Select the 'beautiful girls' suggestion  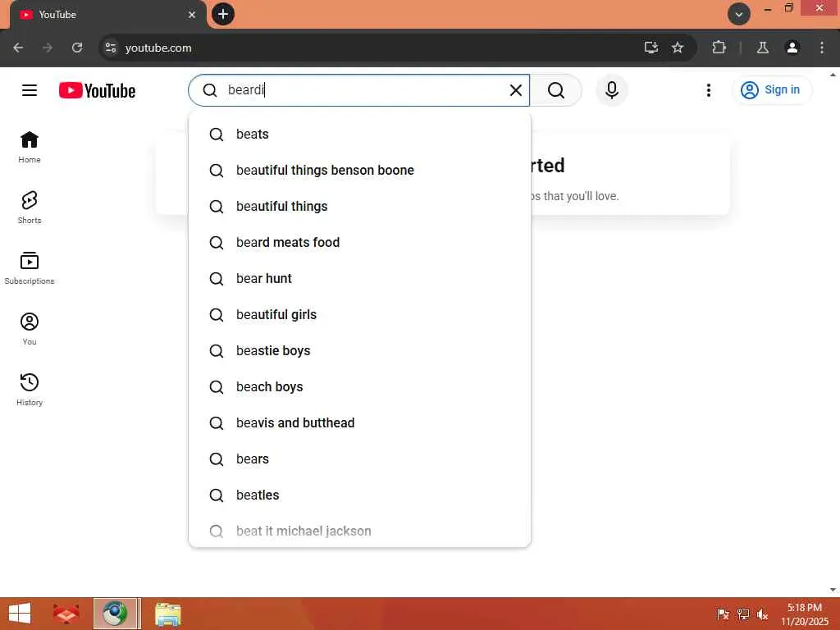359,314
